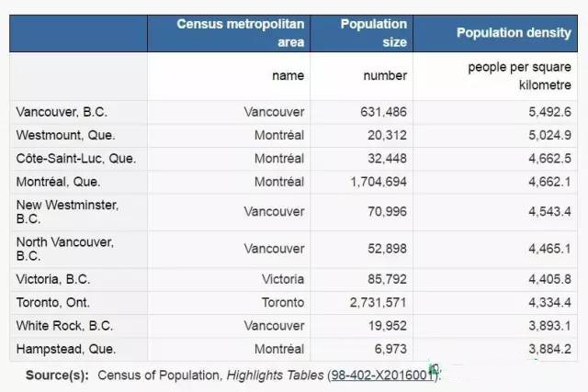
Task: Select the Montréal, Que. row label
Action: pos(59,182)
